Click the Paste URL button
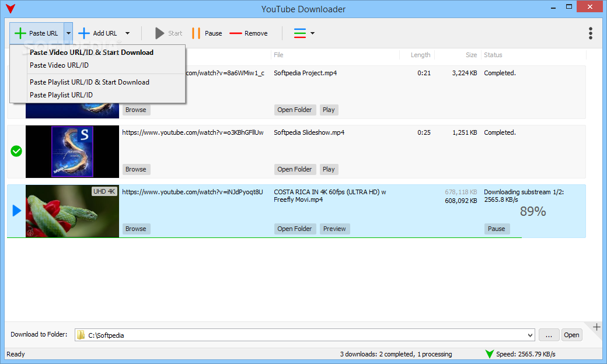This screenshot has width=607, height=364. pyautogui.click(x=36, y=33)
